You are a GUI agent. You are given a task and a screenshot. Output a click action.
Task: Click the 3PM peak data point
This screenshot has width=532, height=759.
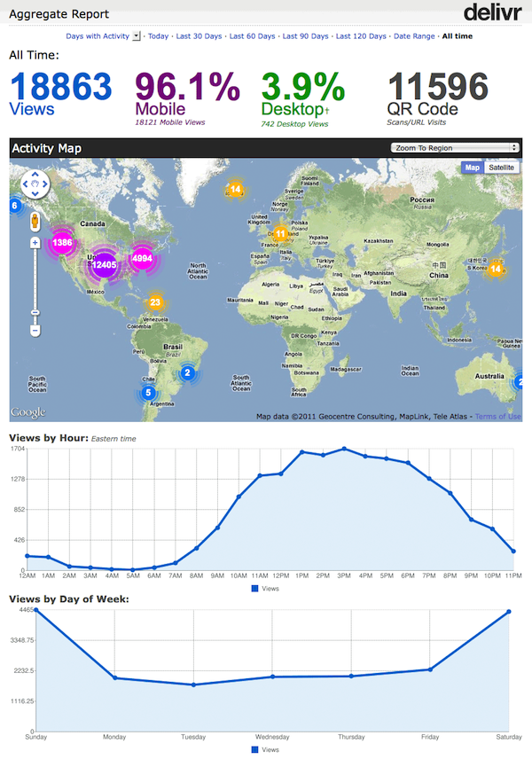344,449
